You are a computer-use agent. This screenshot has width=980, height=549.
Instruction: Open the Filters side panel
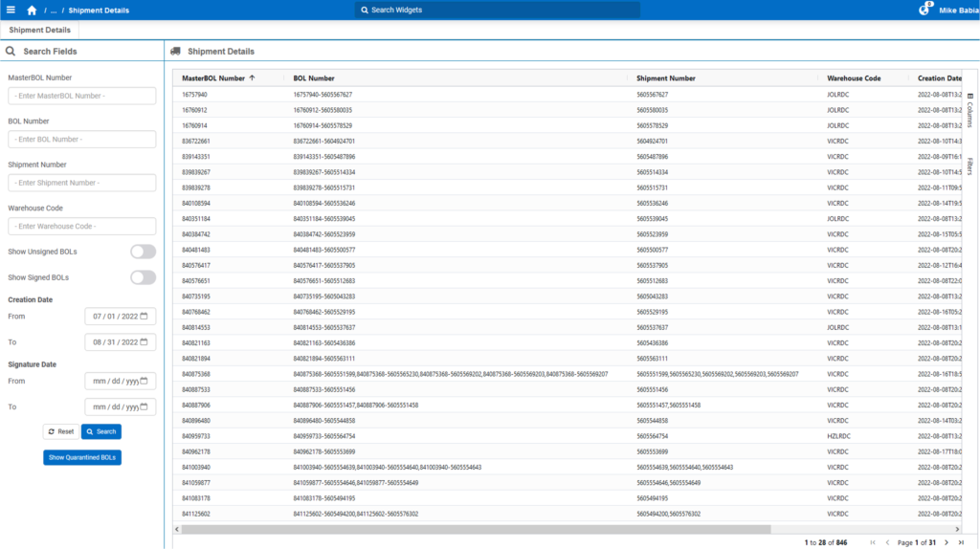970,165
